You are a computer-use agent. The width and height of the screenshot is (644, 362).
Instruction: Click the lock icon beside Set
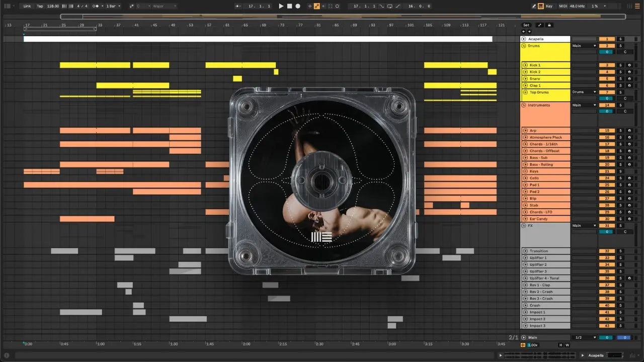tap(549, 25)
